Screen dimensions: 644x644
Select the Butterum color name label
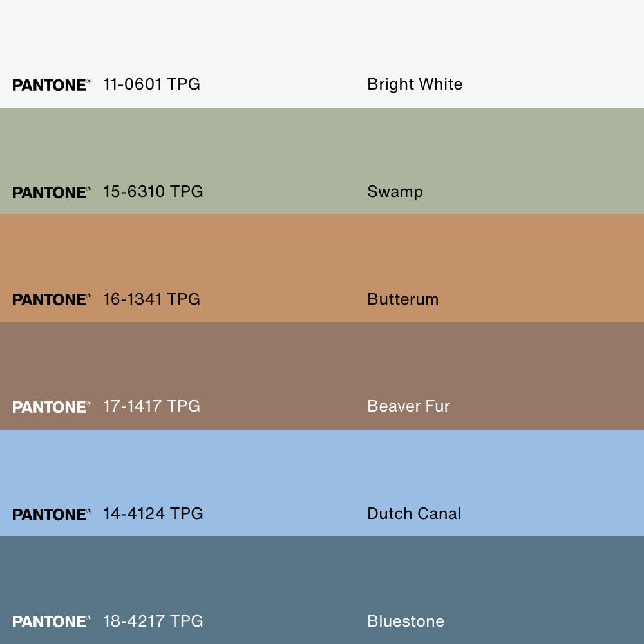point(402,299)
